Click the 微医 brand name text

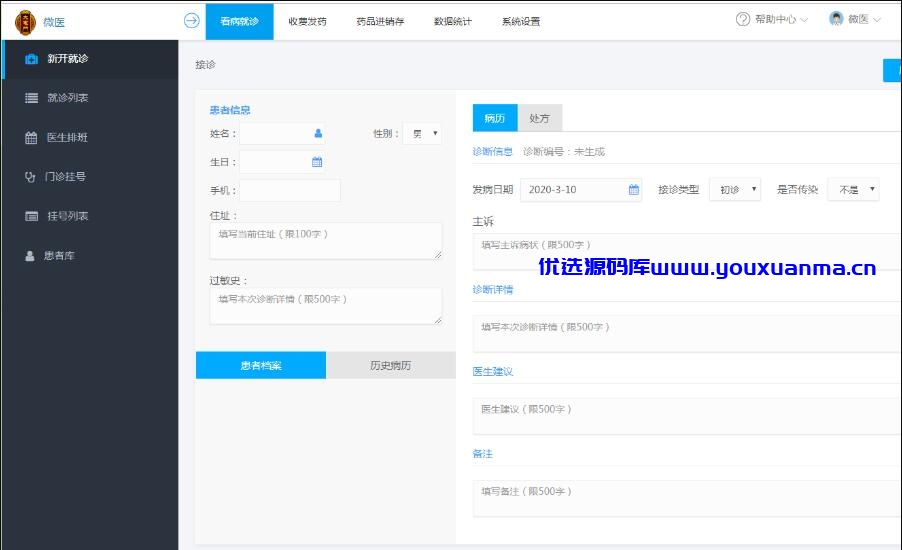[x=54, y=22]
